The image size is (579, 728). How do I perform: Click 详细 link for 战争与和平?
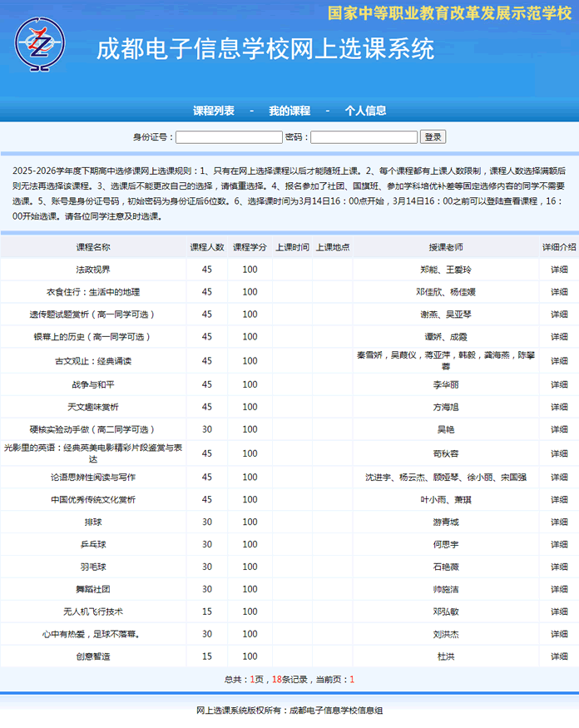click(x=559, y=385)
